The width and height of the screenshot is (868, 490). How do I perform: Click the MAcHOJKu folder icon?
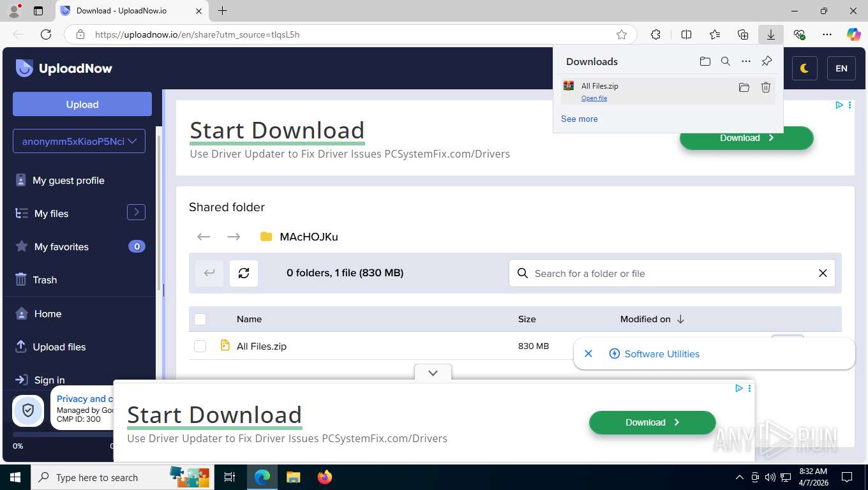click(x=266, y=237)
